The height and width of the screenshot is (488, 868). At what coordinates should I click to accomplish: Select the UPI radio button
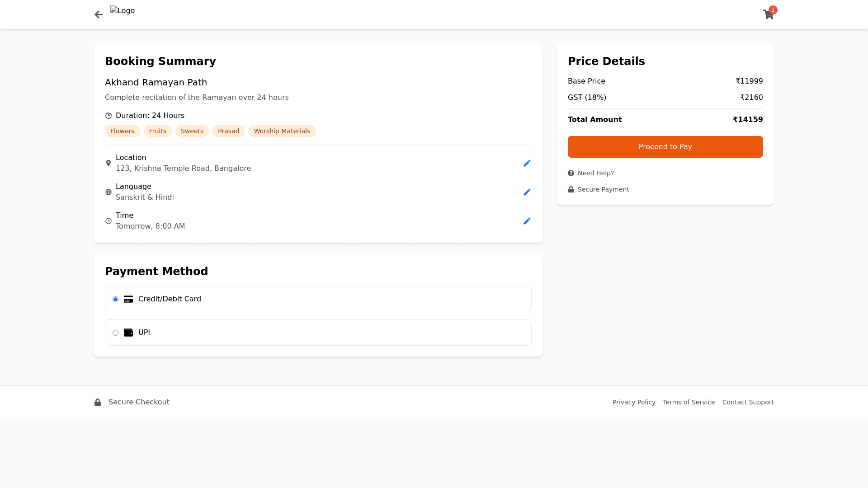click(116, 333)
